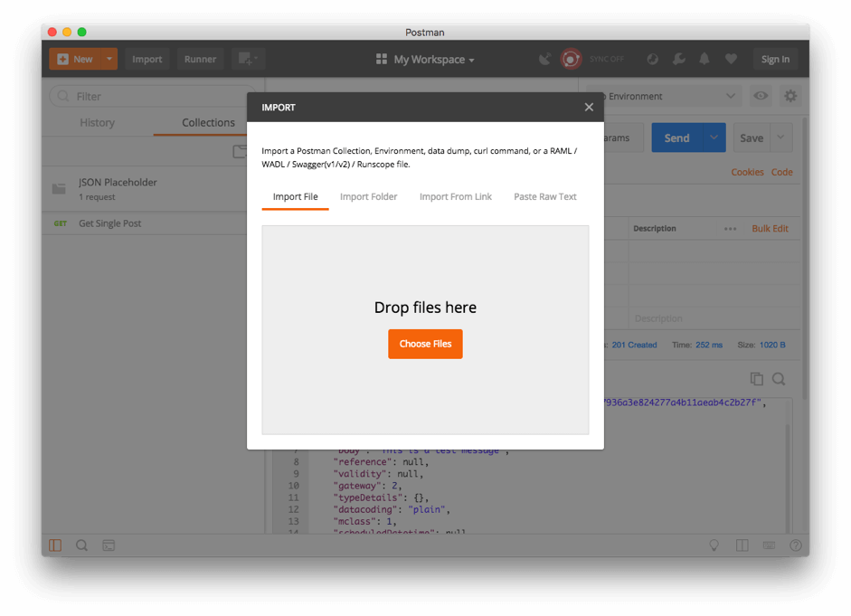The width and height of the screenshot is (851, 616).
Task: Click the Import toolbar button
Action: click(x=147, y=59)
